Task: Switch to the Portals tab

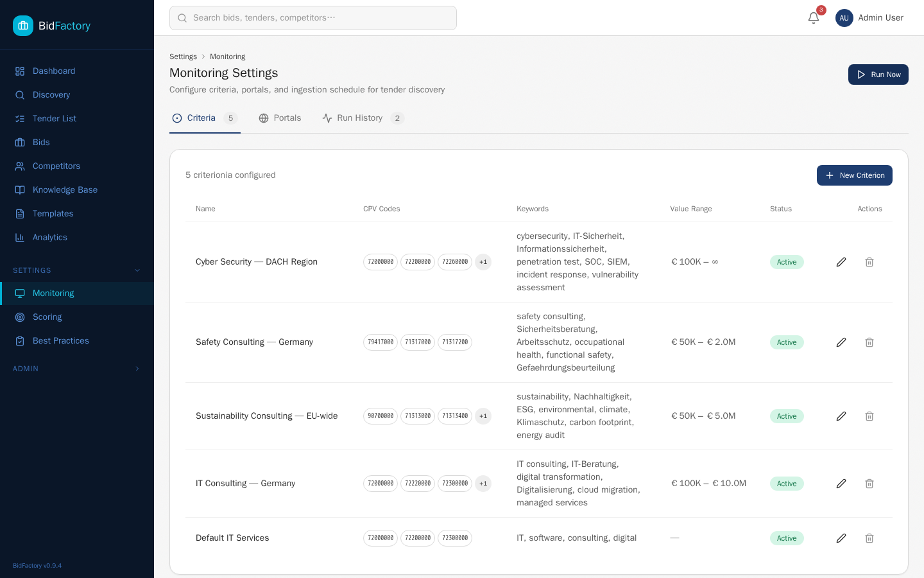Action: (280, 118)
